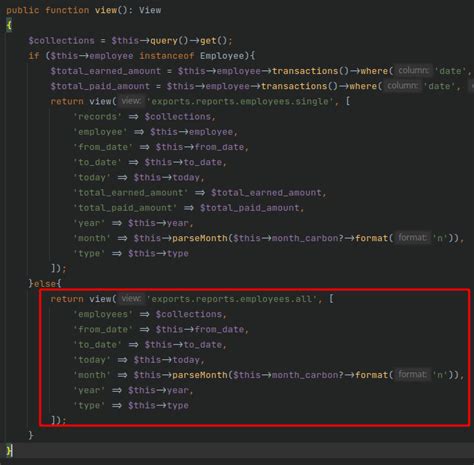
Task: Click the 'employee' array key
Action: tap(100, 132)
